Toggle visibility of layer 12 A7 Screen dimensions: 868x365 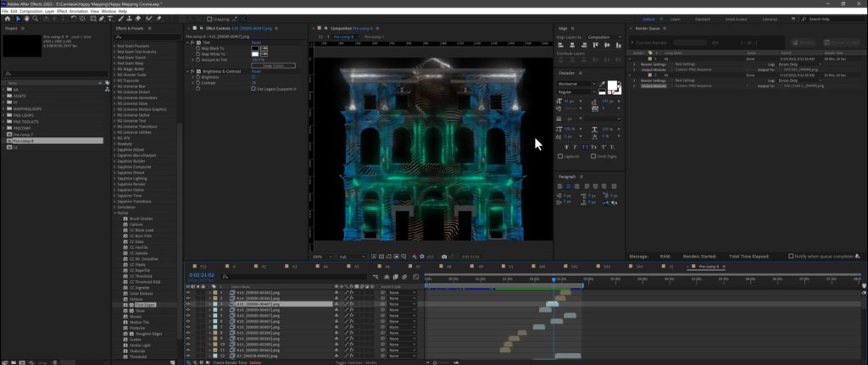click(x=187, y=356)
